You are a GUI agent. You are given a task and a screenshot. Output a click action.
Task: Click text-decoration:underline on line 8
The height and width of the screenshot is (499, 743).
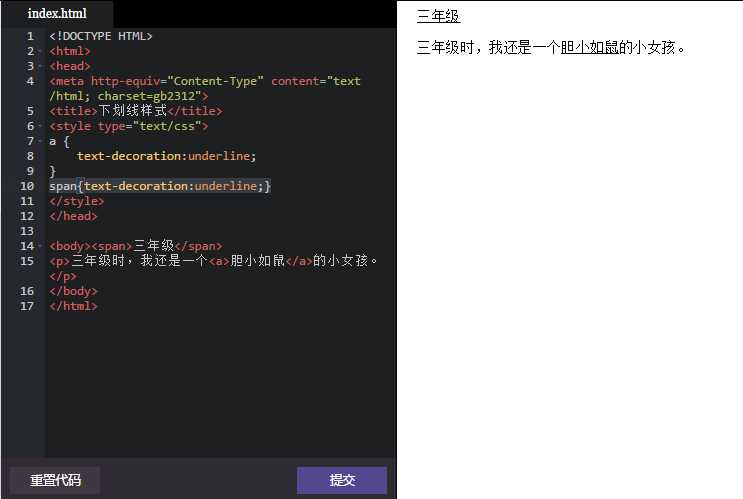coord(166,156)
